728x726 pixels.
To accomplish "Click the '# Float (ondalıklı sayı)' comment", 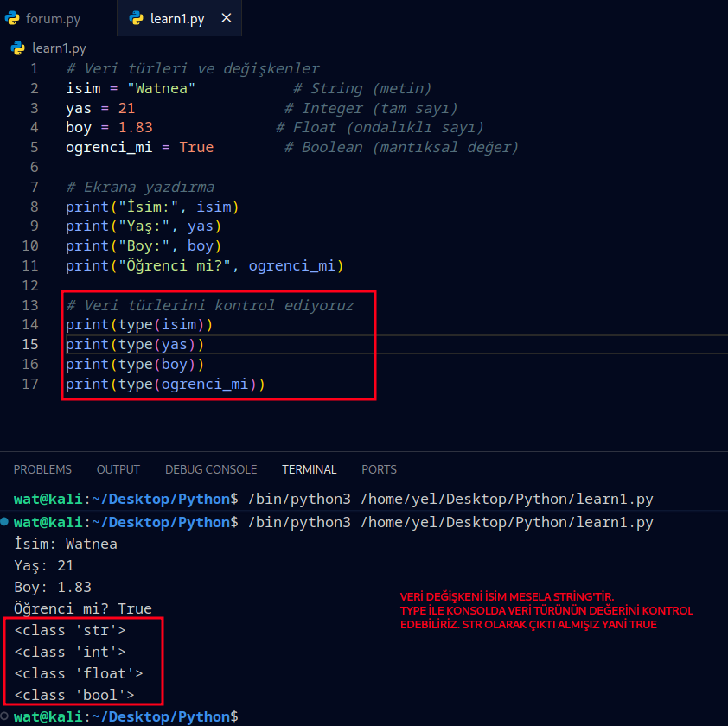I will coord(380,128).
